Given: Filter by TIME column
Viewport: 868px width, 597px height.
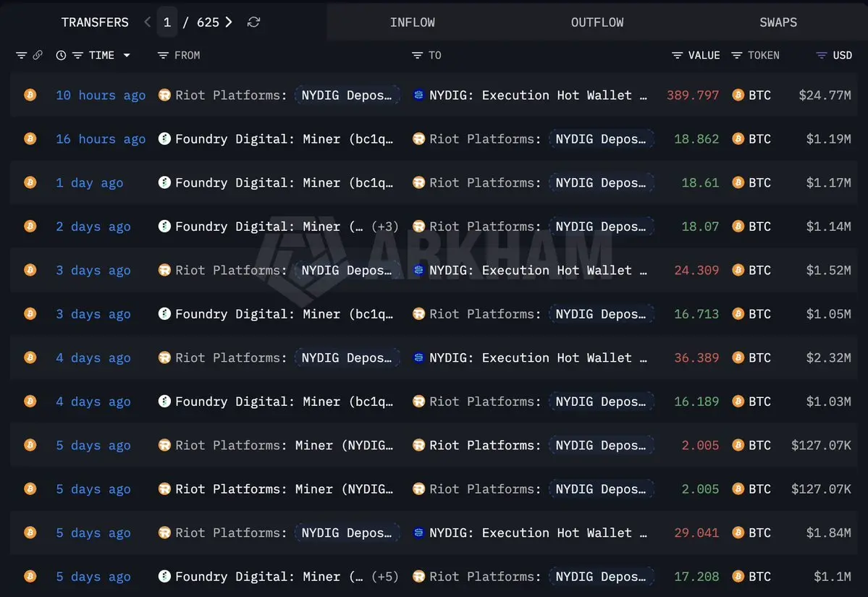Looking at the screenshot, I should [77, 55].
